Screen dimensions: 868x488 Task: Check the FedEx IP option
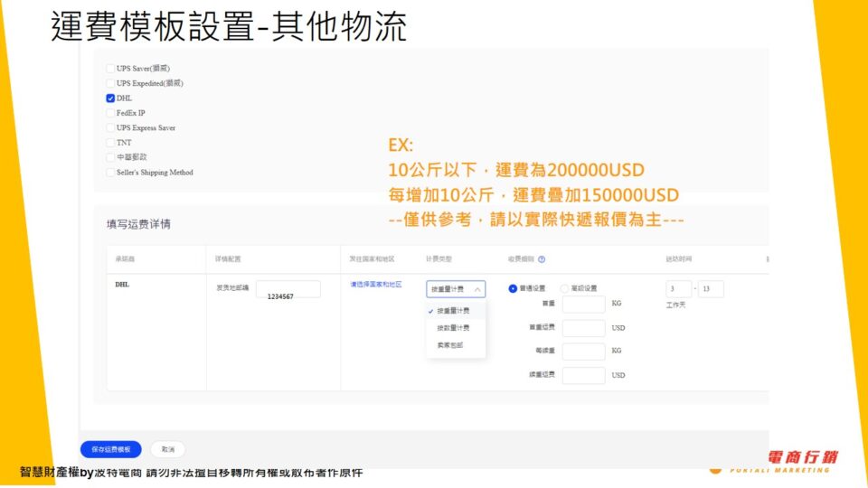[x=110, y=114]
